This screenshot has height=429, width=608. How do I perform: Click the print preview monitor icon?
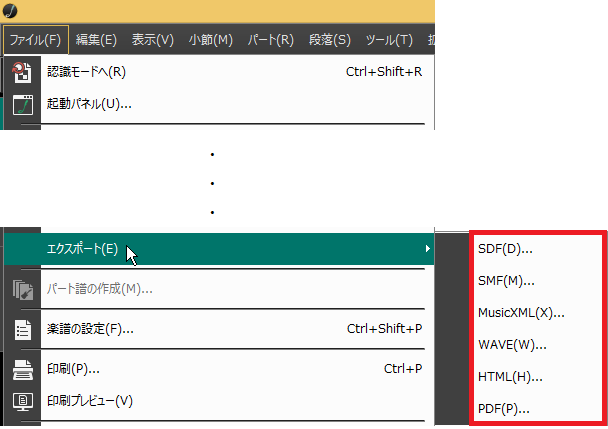(x=22, y=401)
